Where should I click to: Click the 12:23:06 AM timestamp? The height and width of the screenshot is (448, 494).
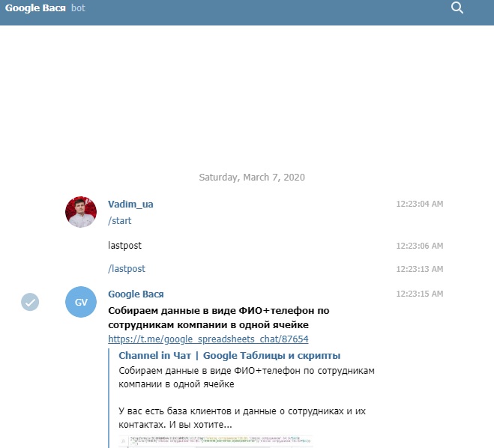[x=420, y=246]
